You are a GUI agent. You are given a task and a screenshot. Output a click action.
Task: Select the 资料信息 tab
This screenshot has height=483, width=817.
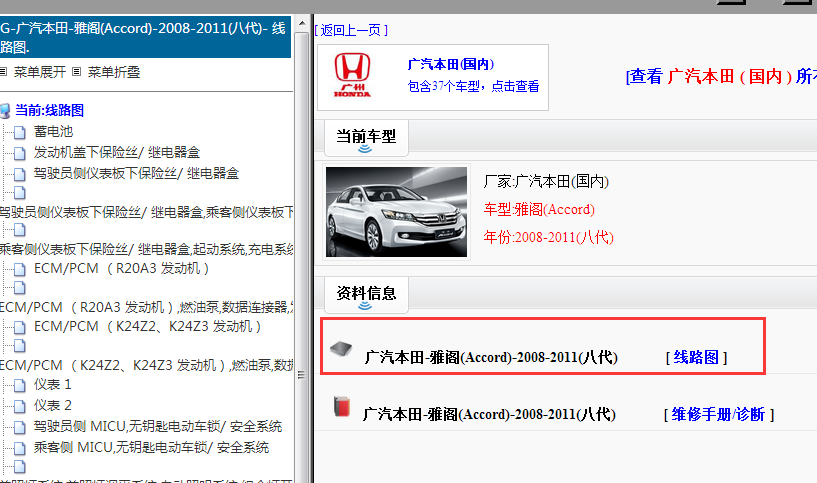tap(366, 295)
